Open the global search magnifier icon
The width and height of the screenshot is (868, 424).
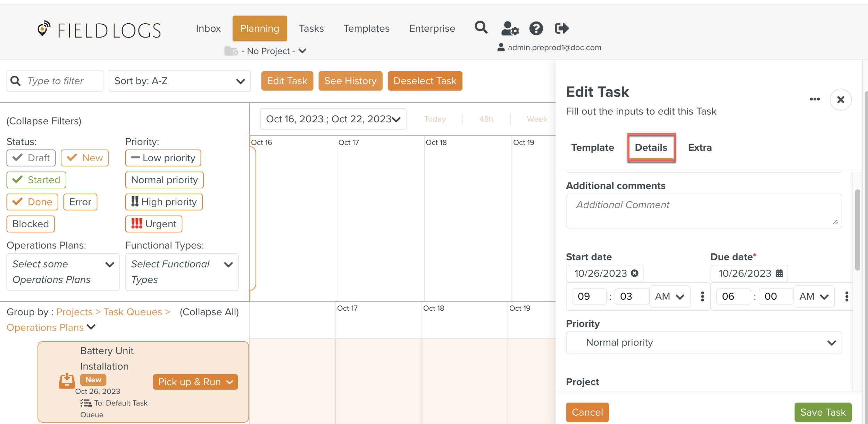481,27
